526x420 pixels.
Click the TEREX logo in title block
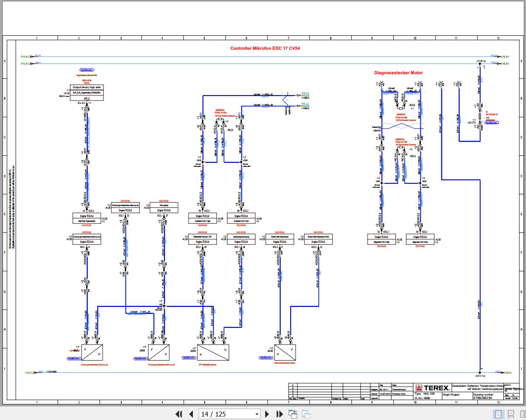coord(433,388)
